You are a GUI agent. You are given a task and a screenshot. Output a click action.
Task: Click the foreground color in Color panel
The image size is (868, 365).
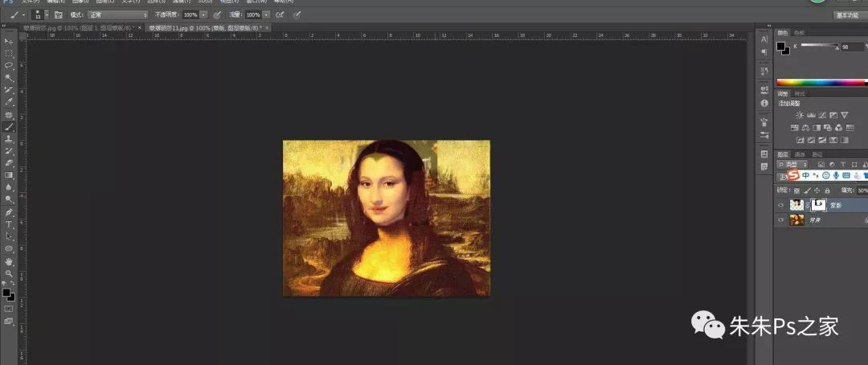(x=781, y=46)
